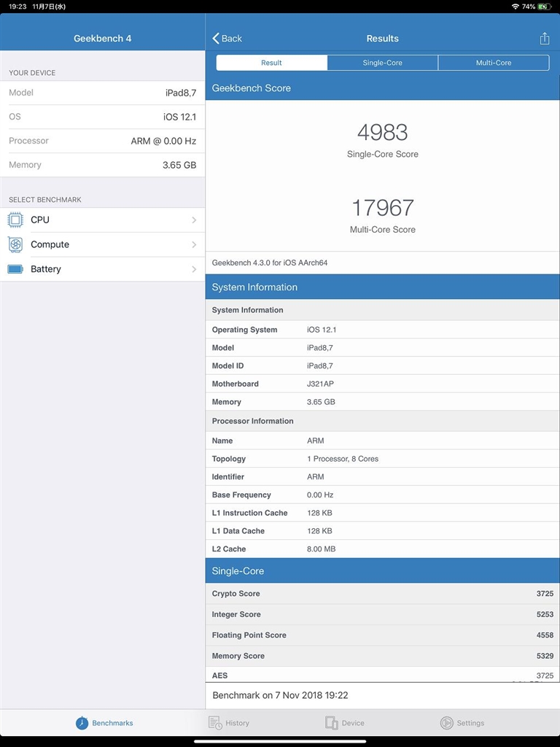Open the Compute benchmark row

coord(102,244)
